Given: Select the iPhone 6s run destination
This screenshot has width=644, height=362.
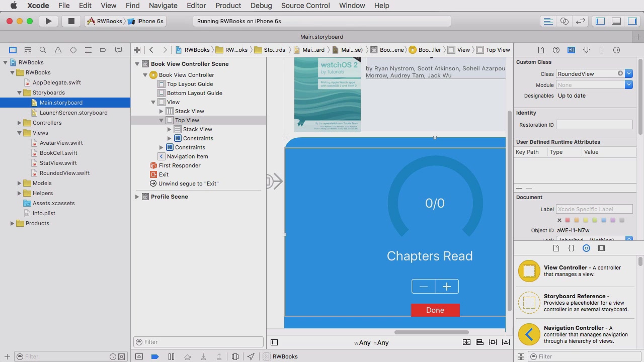Looking at the screenshot, I should (x=146, y=21).
